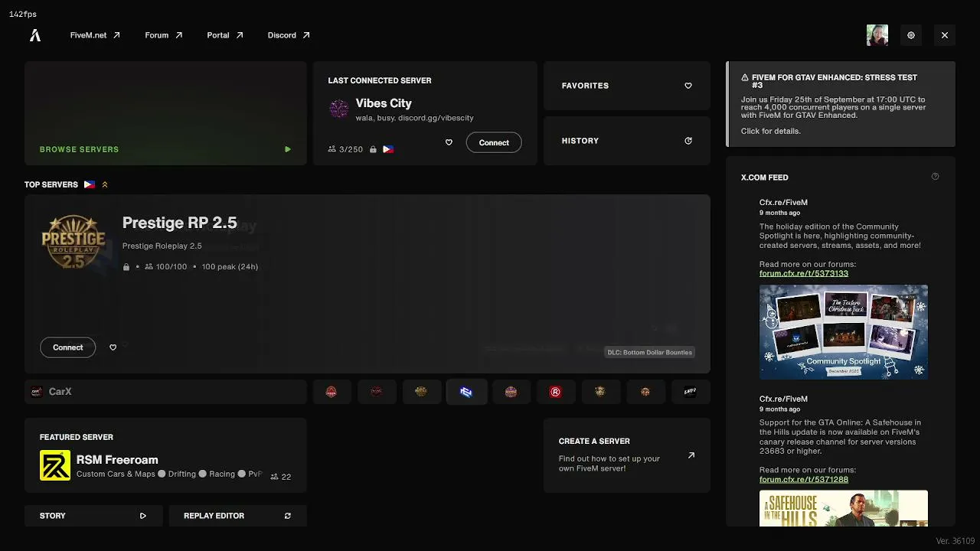
Task: Open the Create a Server card
Action: click(x=627, y=455)
